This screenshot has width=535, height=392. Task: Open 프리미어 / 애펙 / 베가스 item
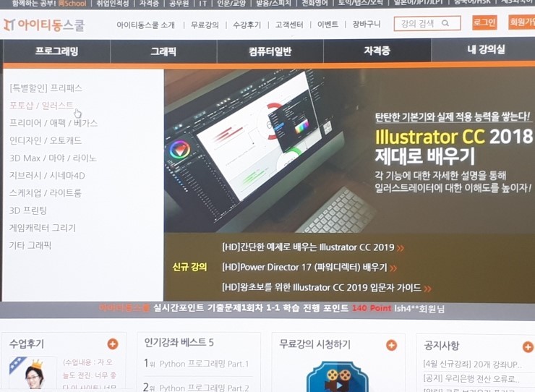[54, 123]
